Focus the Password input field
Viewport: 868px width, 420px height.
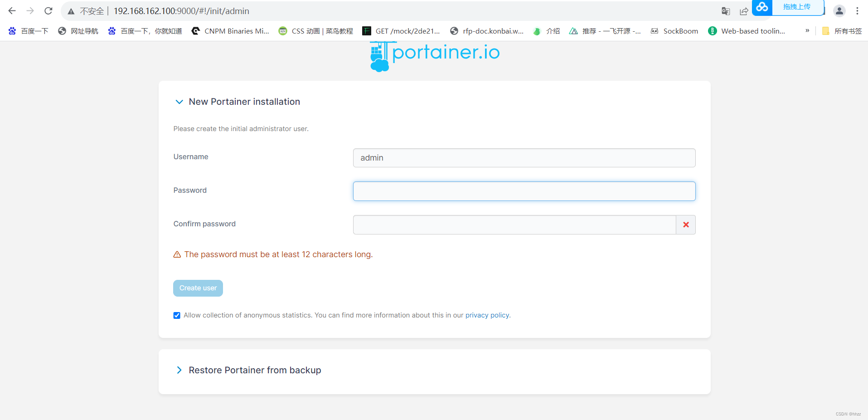524,191
